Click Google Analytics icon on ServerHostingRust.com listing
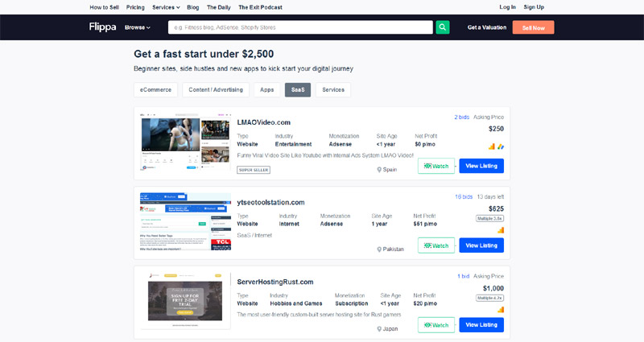This screenshot has height=342, width=644. pyautogui.click(x=500, y=310)
